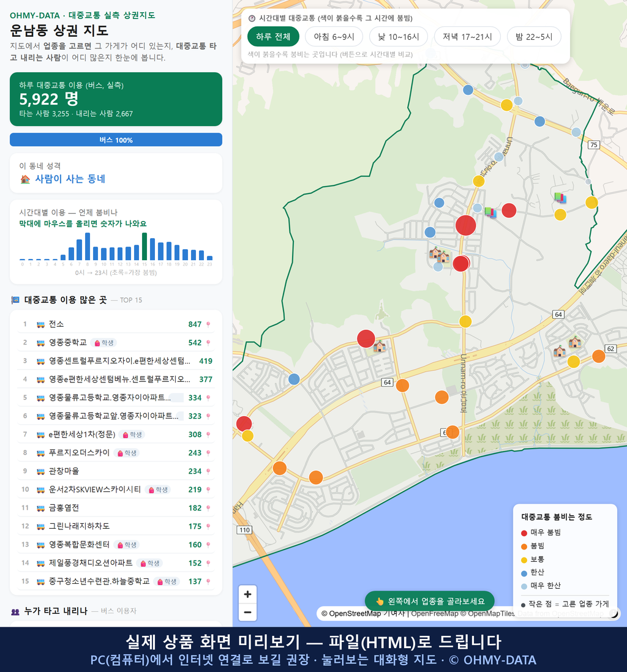Click the pin icon in the 금홍염전 row
The width and height of the screenshot is (627, 672).
click(x=208, y=509)
